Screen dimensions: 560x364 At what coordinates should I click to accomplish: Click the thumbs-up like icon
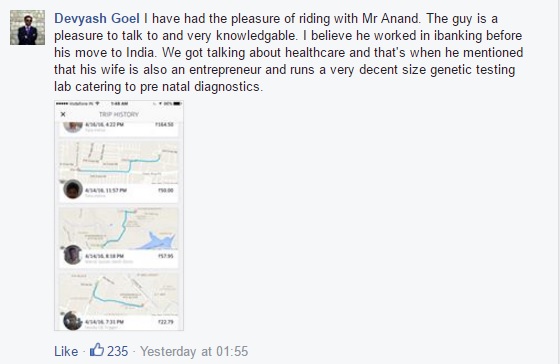97,350
